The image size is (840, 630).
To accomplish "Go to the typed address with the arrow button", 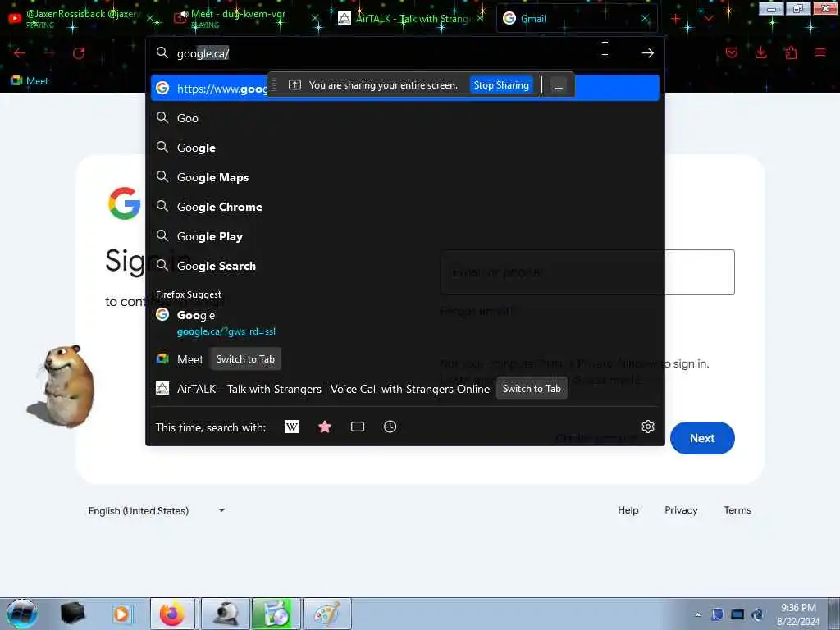I will coord(648,52).
